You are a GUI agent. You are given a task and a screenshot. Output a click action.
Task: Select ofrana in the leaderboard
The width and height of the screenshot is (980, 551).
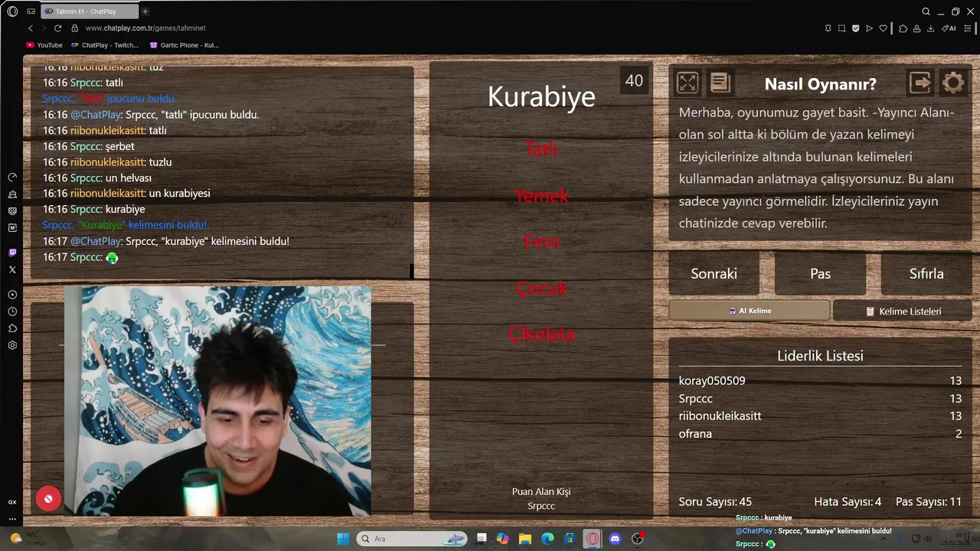[695, 433]
